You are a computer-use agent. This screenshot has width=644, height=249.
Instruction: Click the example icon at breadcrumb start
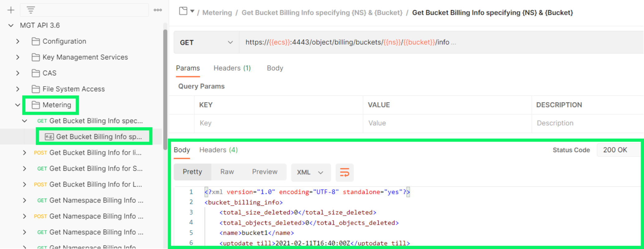pyautogui.click(x=183, y=11)
